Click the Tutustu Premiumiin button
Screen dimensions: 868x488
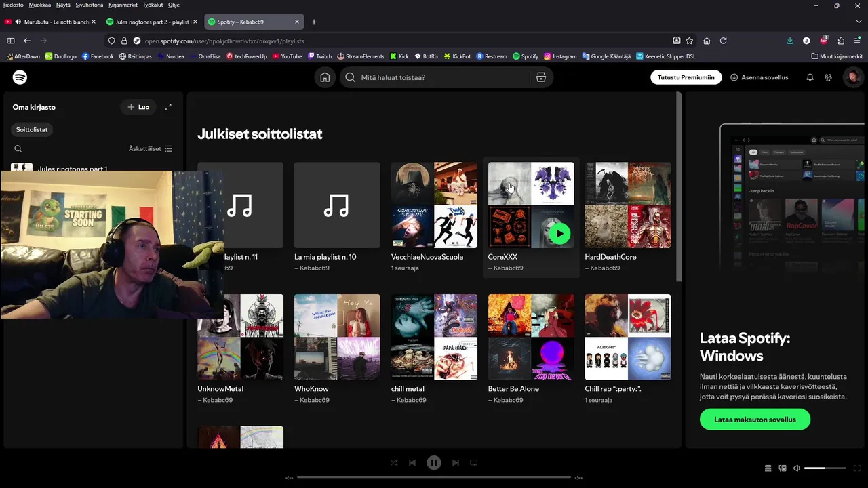pyautogui.click(x=686, y=77)
